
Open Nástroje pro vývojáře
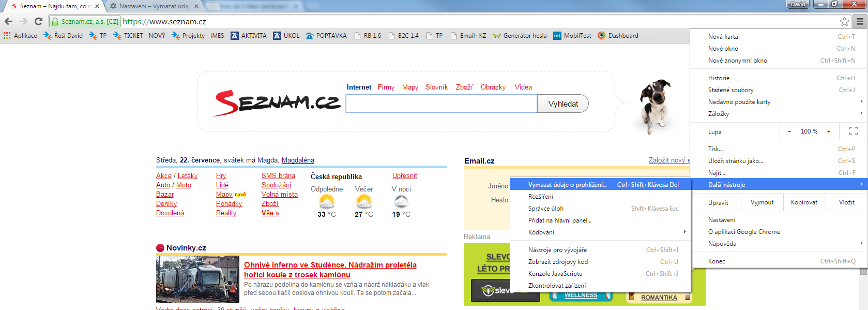[600, 250]
